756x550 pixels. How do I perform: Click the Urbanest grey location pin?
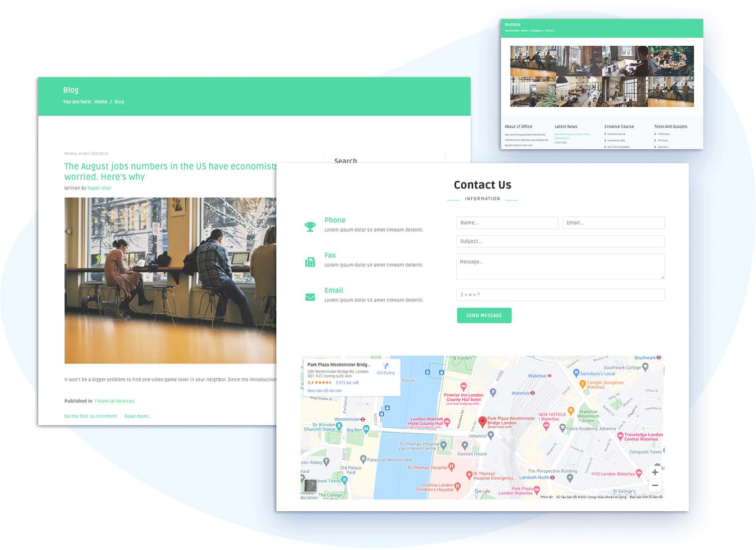pos(491,435)
